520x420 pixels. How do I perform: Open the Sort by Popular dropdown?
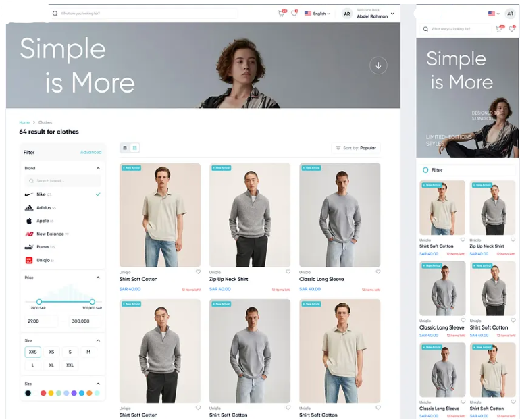356,148
